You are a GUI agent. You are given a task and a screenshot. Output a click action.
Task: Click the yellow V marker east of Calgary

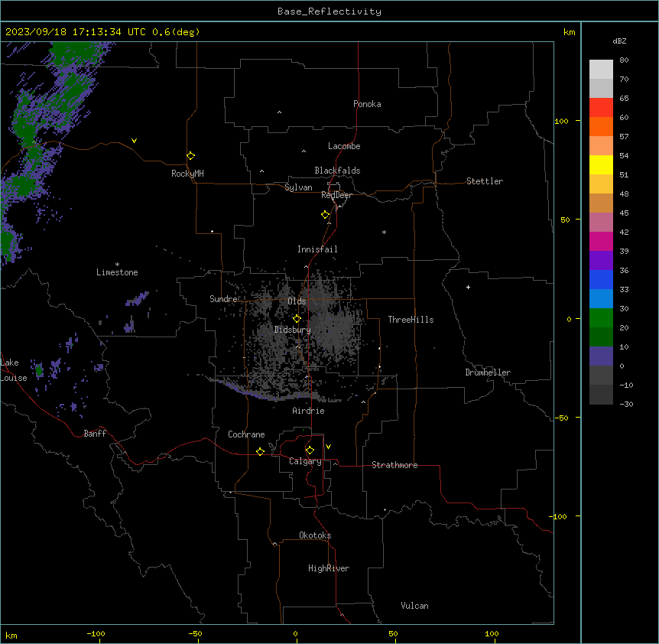pos(328,447)
